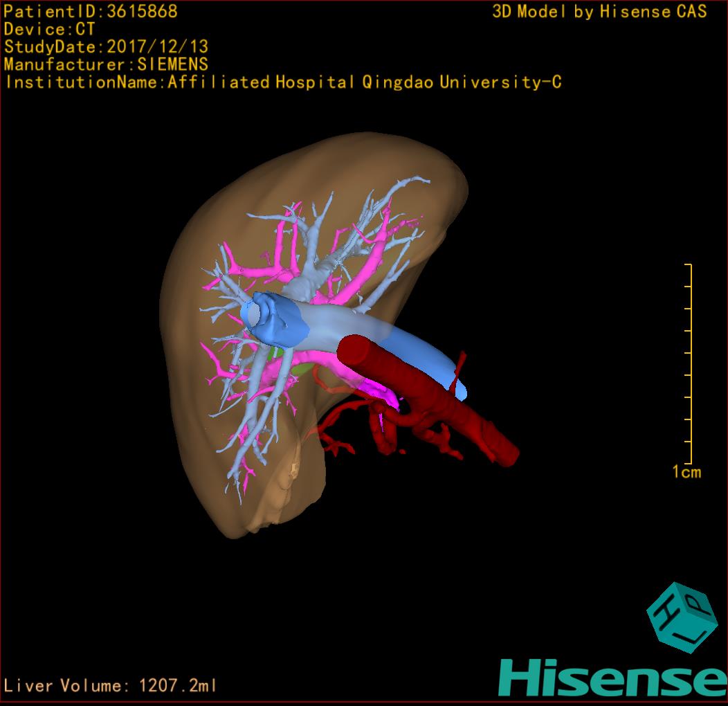This screenshot has width=728, height=706.
Task: Click the 1cm scale label
Action: (686, 472)
